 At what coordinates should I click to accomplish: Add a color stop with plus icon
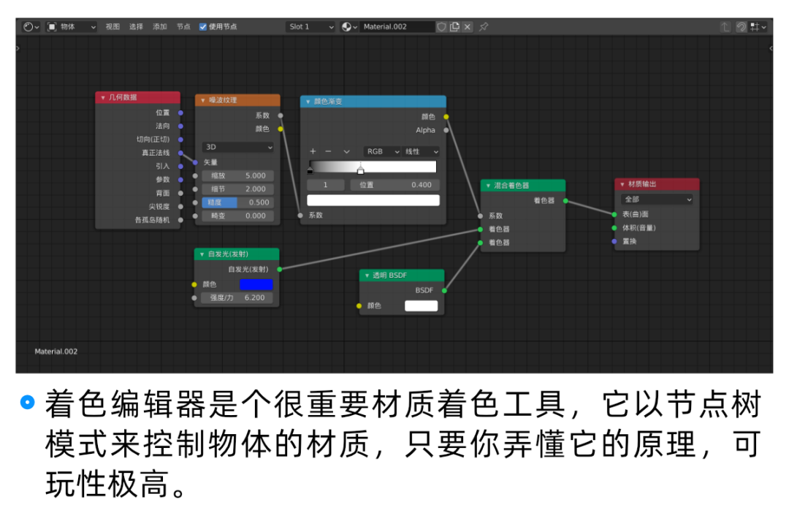pyautogui.click(x=313, y=151)
